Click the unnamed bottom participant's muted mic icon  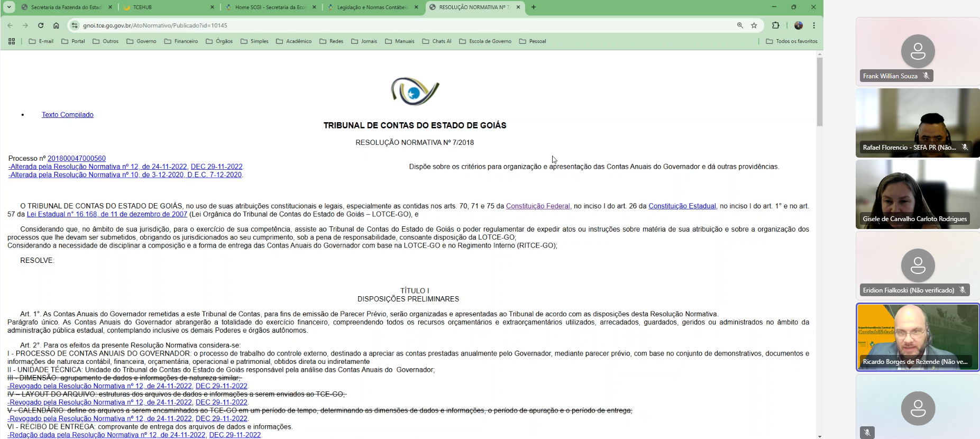coord(867,433)
